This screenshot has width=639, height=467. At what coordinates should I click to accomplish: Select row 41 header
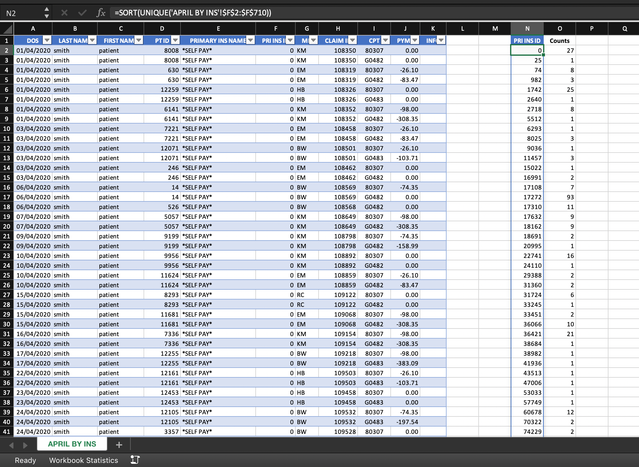[x=7, y=432]
